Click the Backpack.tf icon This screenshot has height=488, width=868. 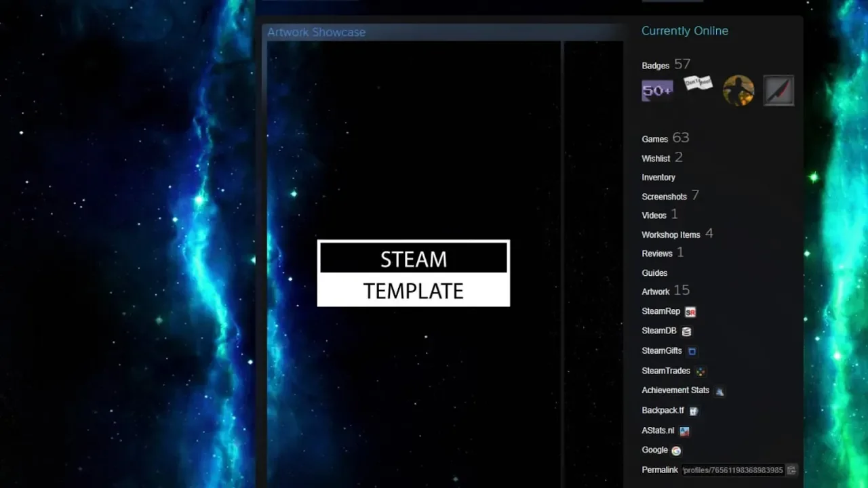click(694, 411)
